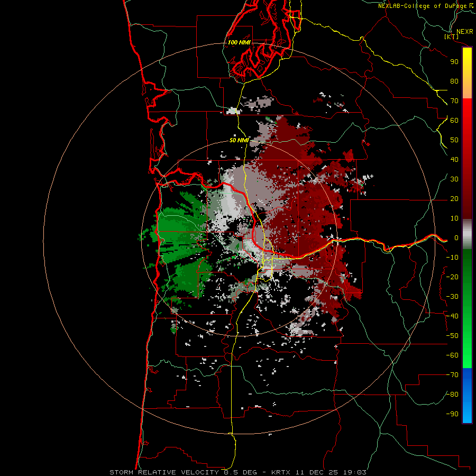Click the -80 value on velocity scale

[452, 395]
